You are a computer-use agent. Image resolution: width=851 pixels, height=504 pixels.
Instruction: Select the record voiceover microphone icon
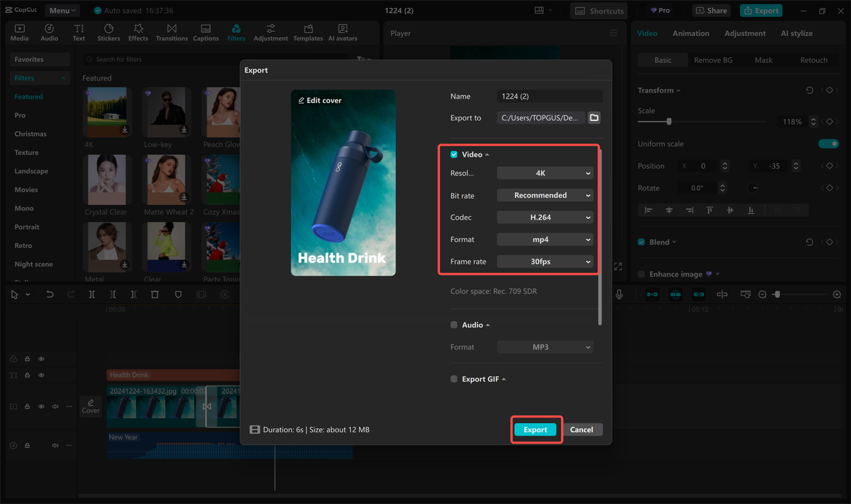pos(619,294)
